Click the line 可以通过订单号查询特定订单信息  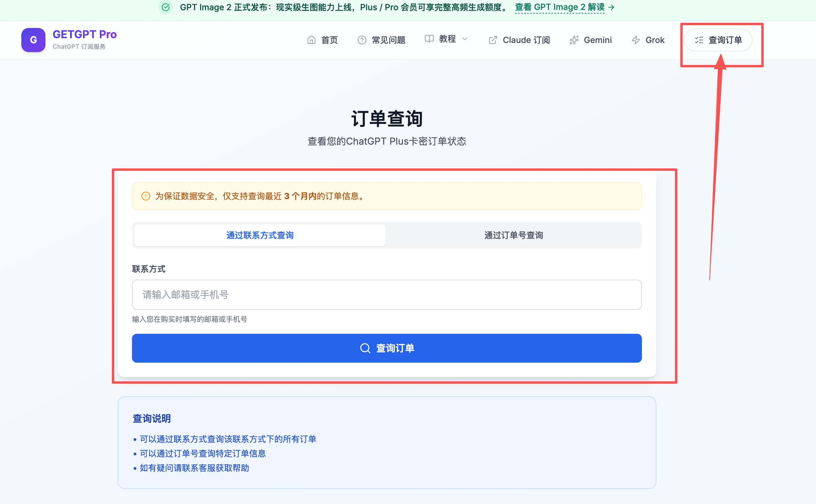[203, 453]
